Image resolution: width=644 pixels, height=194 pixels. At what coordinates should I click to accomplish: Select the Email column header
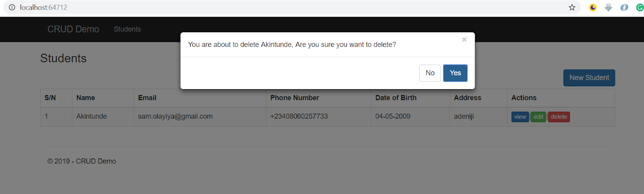(147, 98)
